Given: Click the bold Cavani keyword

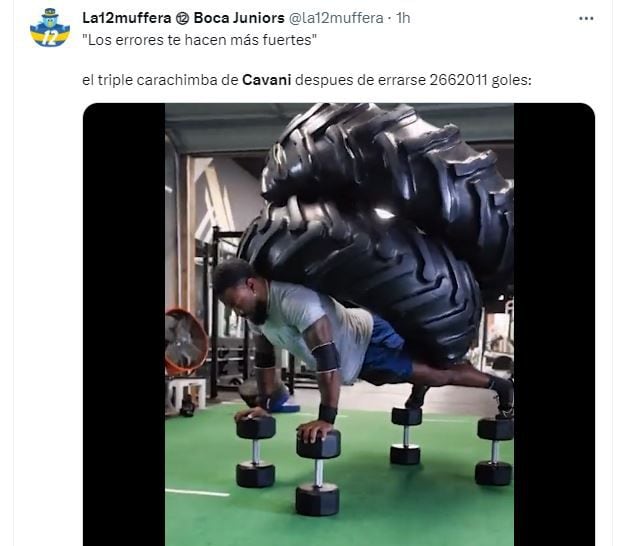Looking at the screenshot, I should click(267, 80).
